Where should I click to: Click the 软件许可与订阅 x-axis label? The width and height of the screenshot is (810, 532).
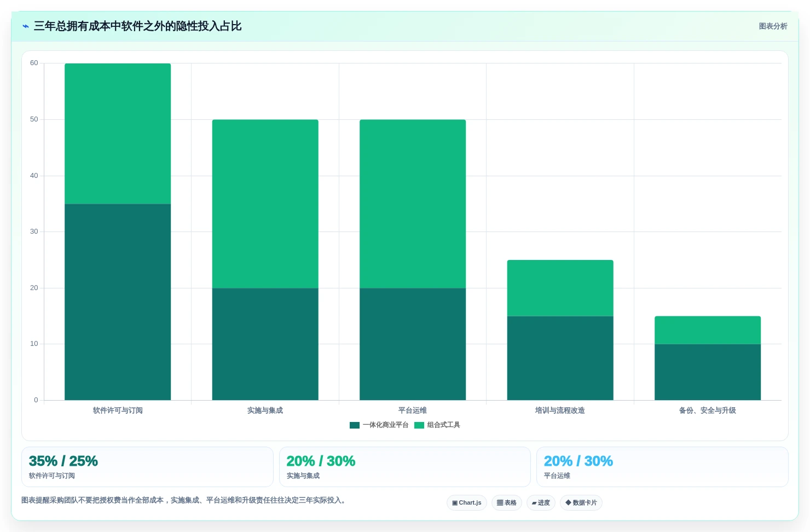click(x=118, y=410)
